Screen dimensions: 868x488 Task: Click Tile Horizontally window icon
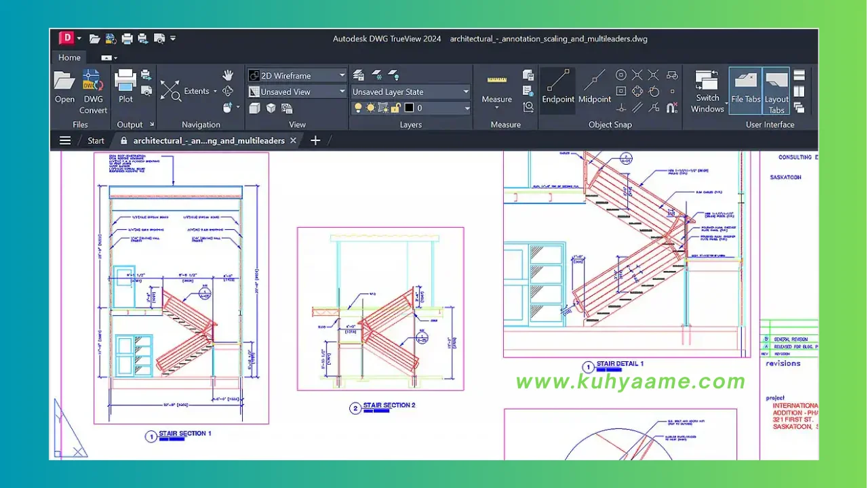point(799,75)
